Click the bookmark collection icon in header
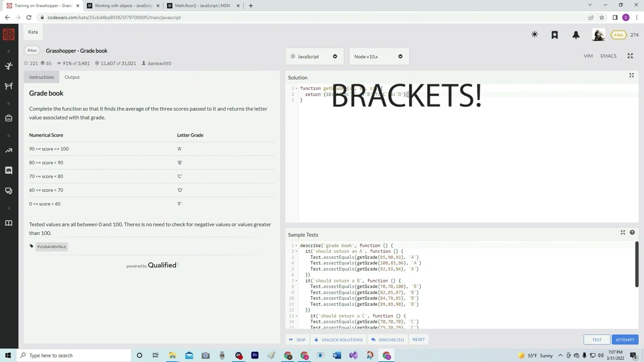The image size is (644, 362). tap(554, 35)
